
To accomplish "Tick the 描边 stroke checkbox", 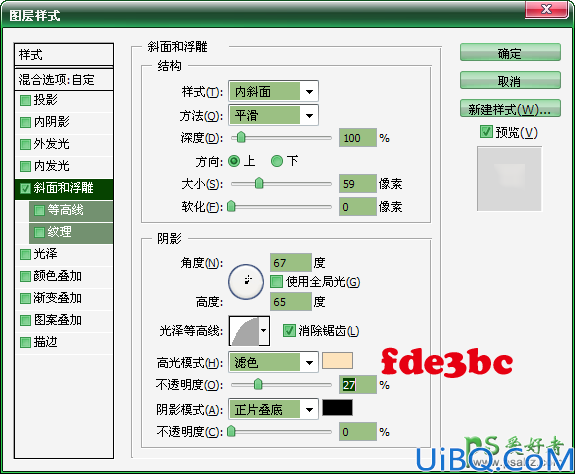I will click(25, 342).
